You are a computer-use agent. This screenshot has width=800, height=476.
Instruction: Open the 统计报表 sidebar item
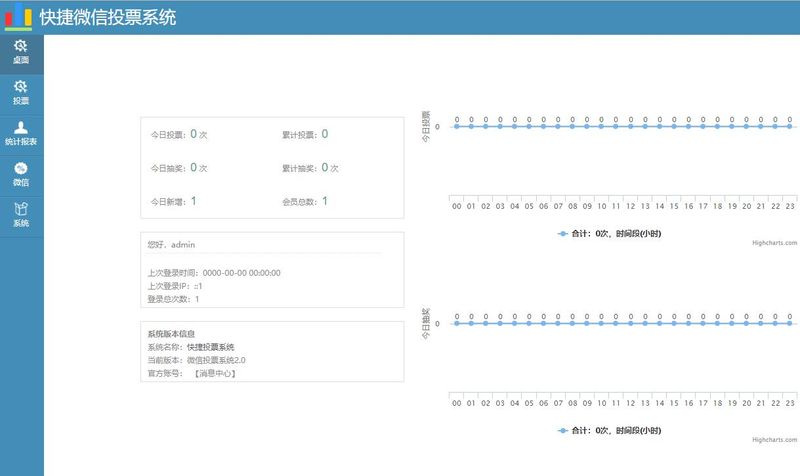click(21, 135)
